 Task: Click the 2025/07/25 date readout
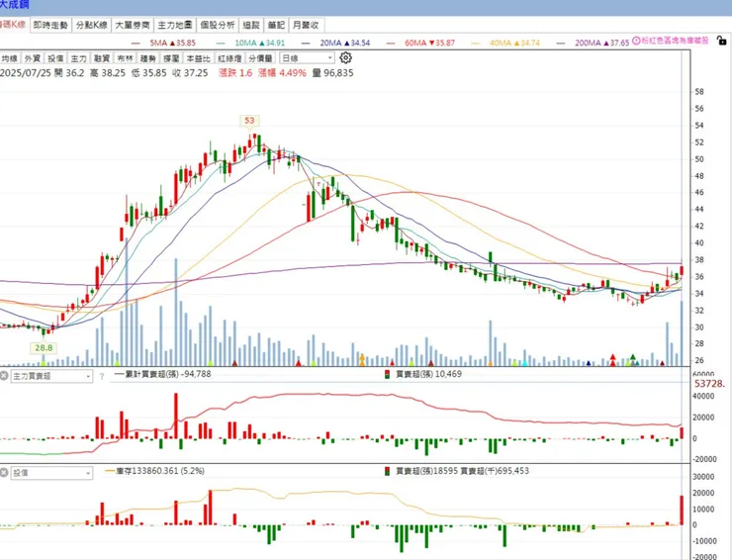click(25, 73)
